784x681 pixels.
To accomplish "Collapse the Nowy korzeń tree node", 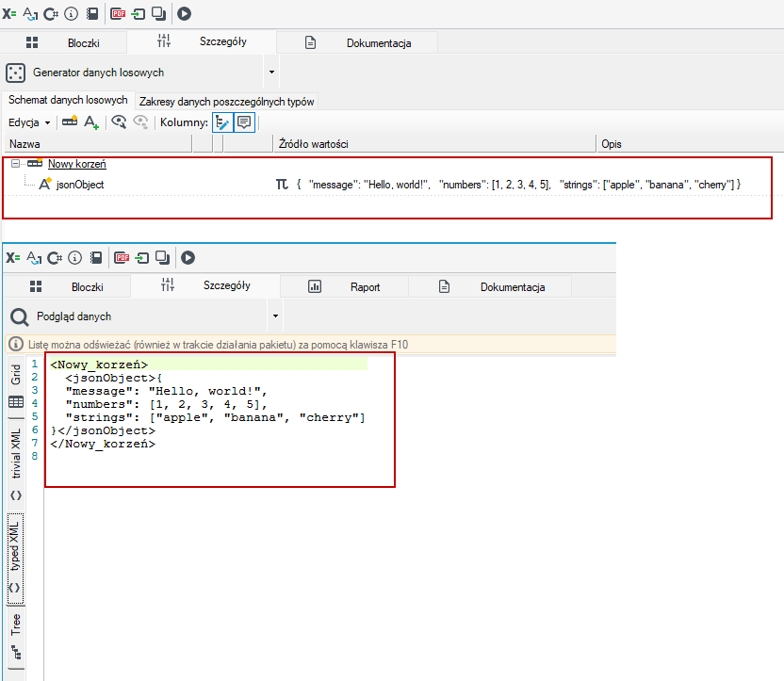I will [x=15, y=163].
